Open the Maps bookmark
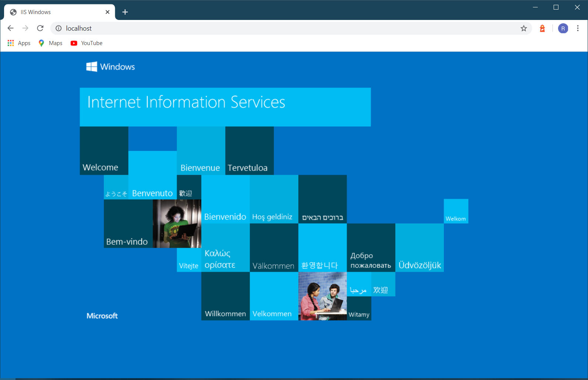588x380 pixels. [51, 43]
